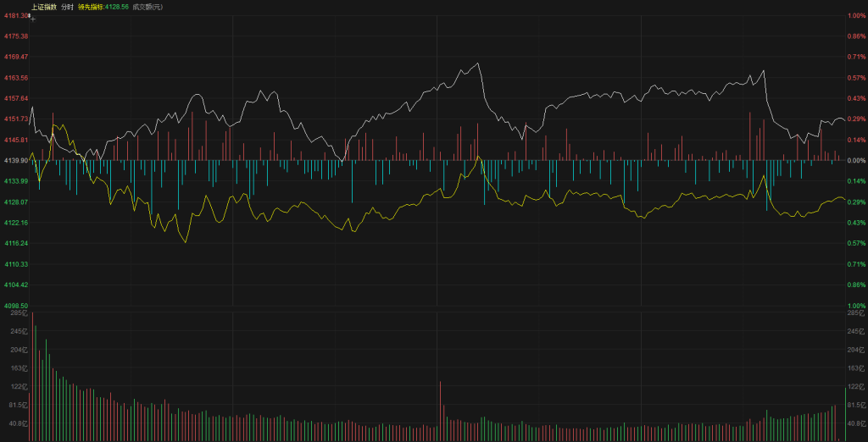Screen dimensions: 868x442
Task: Click the 4116.24 green price axis label
Action: 15,243
